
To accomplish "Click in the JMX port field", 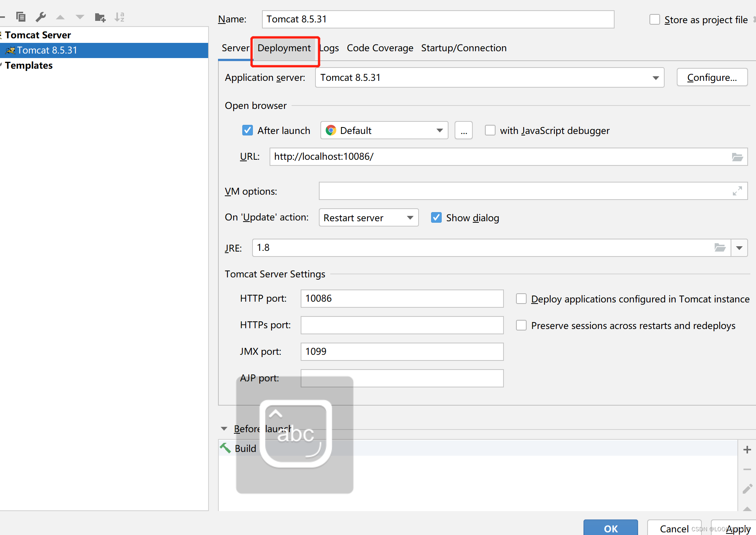I will pyautogui.click(x=402, y=352).
